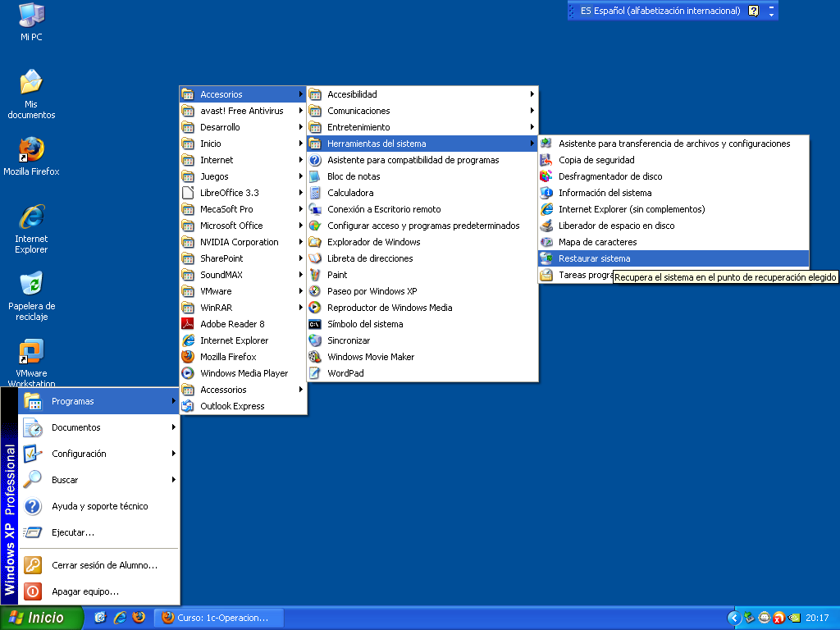Launch Mozilla Firefox desktop shortcut
840x630 pixels.
click(31, 157)
